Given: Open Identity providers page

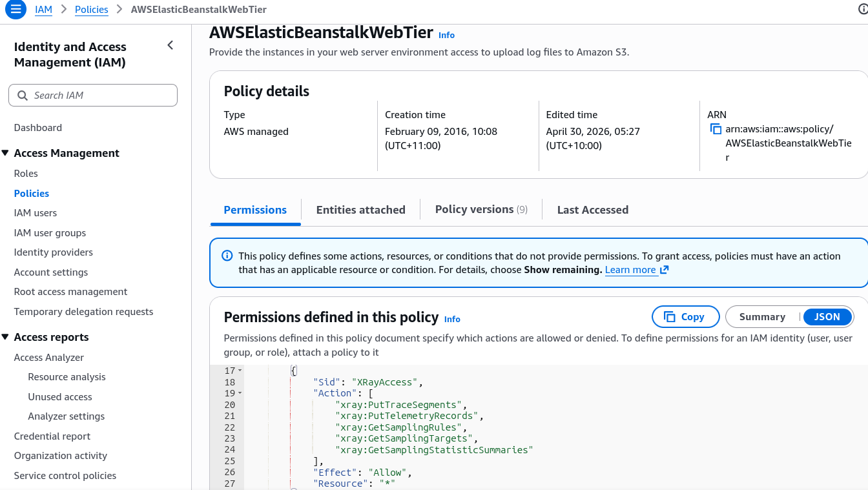Looking at the screenshot, I should coord(54,252).
